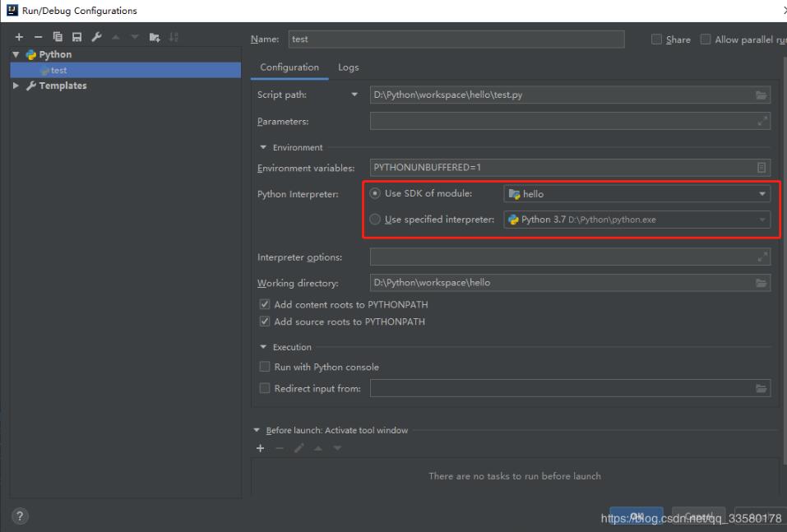Collapse the Python tree node
787x532 pixels.
[x=16, y=54]
